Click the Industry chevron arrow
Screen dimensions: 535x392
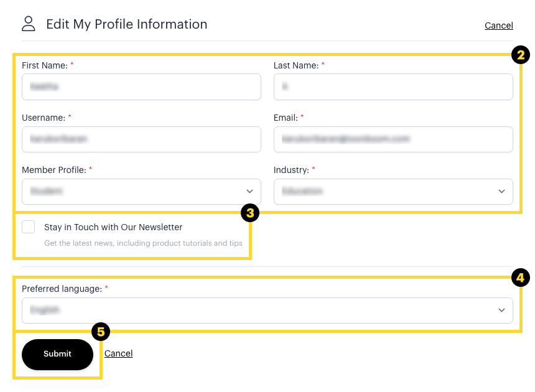point(502,192)
